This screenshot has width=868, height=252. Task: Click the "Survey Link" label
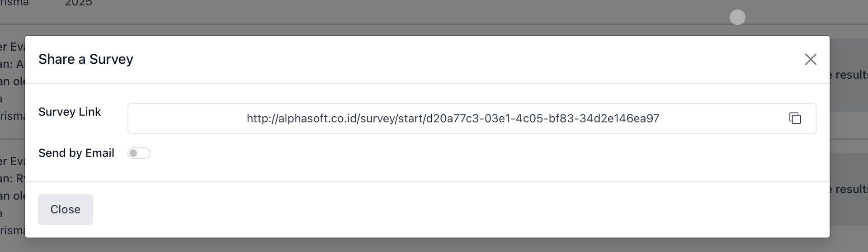[70, 112]
